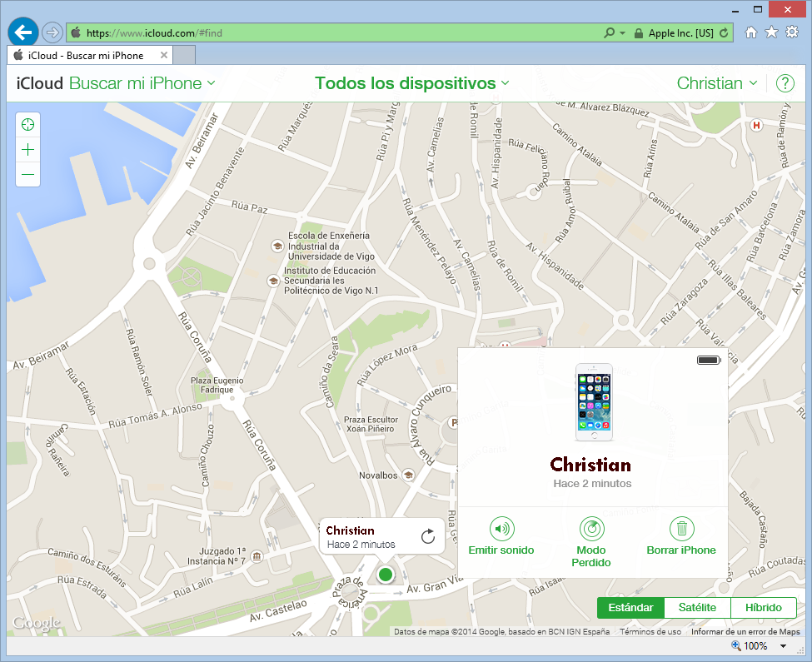Click Informar de un error de Maps
The image size is (812, 662).
point(745,631)
